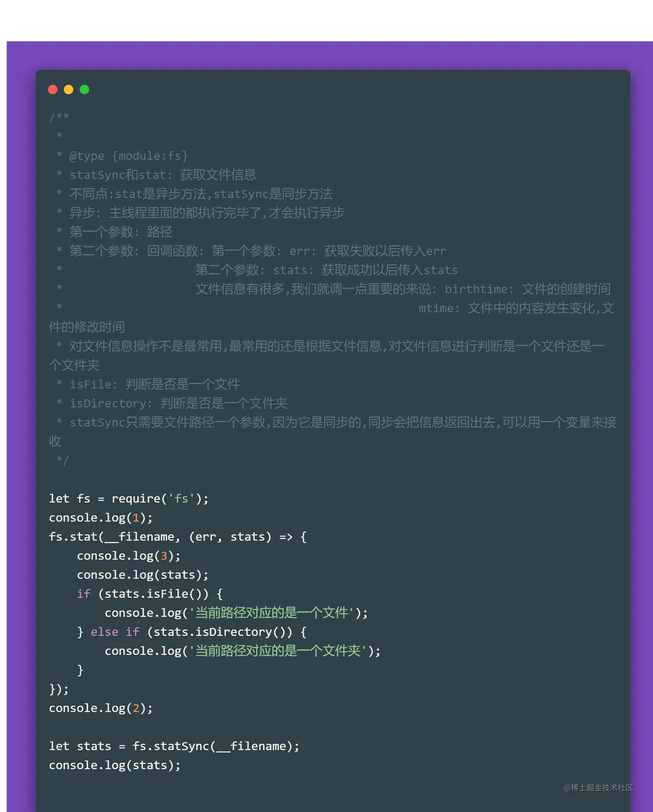Click the require('fs') code line
This screenshot has width=653, height=812.
(129, 499)
